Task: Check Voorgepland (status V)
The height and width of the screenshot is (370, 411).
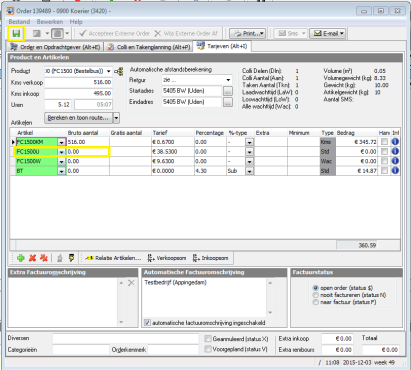Action: click(208, 349)
